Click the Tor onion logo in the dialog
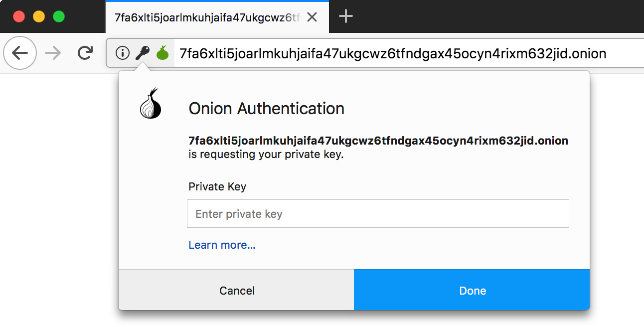This screenshot has height=327, width=644. [151, 103]
